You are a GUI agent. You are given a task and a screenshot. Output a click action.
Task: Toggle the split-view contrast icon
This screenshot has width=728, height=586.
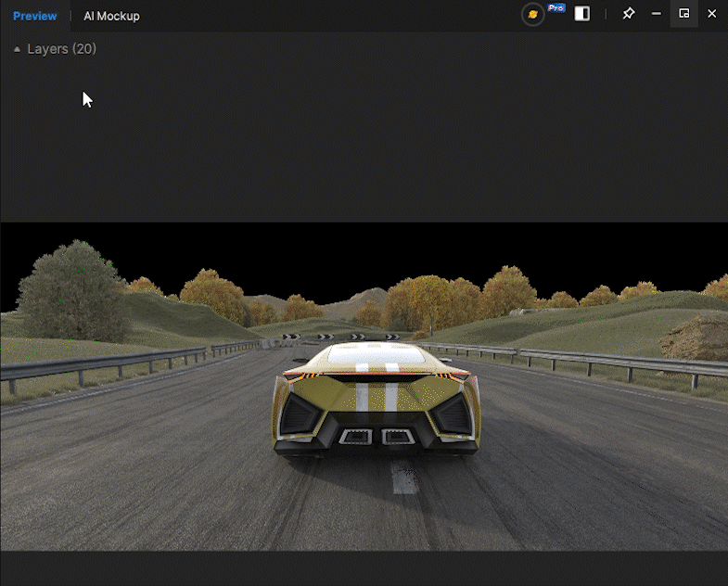tap(581, 14)
